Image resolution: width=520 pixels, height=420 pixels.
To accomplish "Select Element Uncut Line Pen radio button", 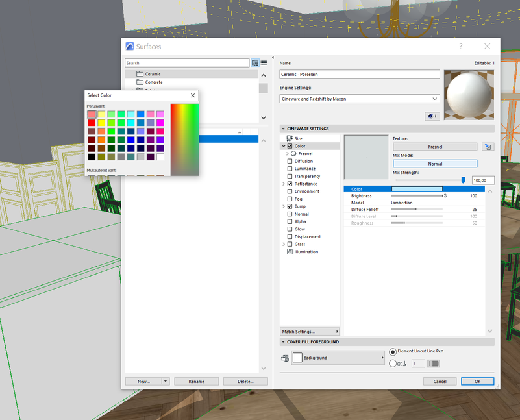I will pyautogui.click(x=393, y=352).
